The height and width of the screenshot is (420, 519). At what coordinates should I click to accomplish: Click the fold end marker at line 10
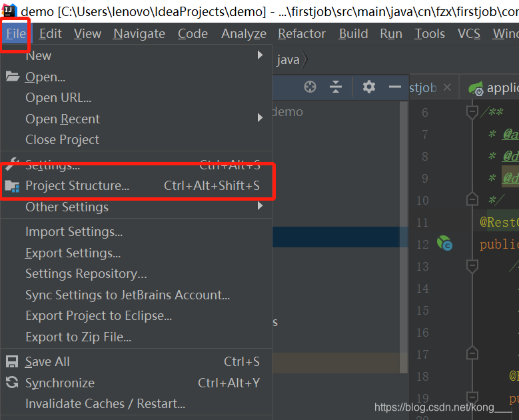(472, 199)
